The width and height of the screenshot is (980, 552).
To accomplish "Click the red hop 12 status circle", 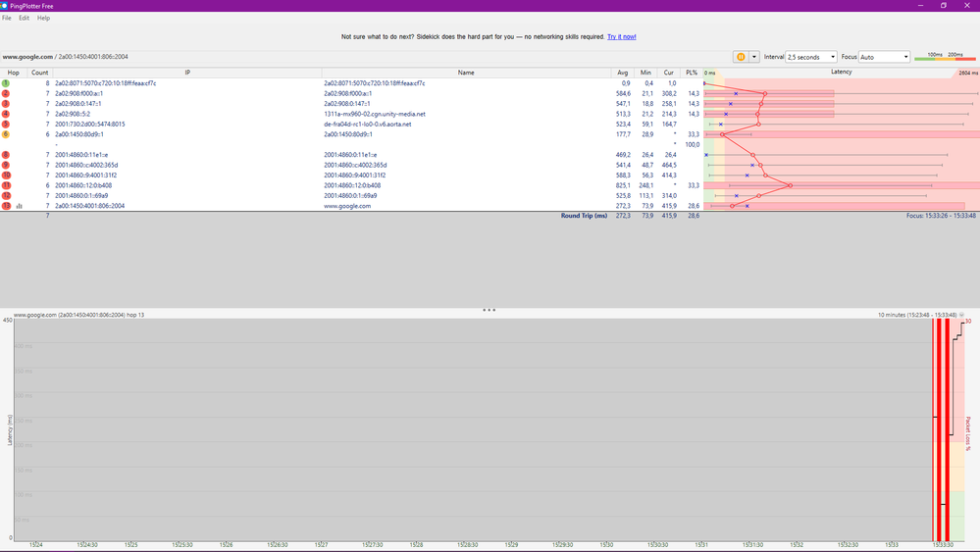I will pyautogui.click(x=6, y=195).
